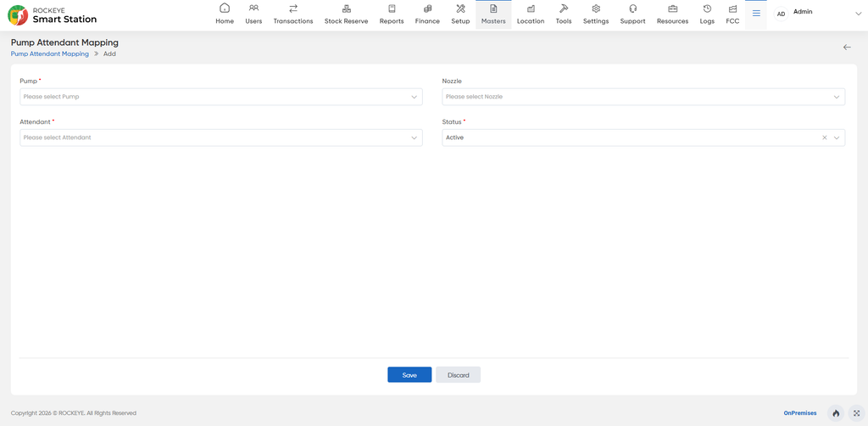Toggle fullscreen with the expand icon
This screenshot has height=426, width=868.
point(856,413)
